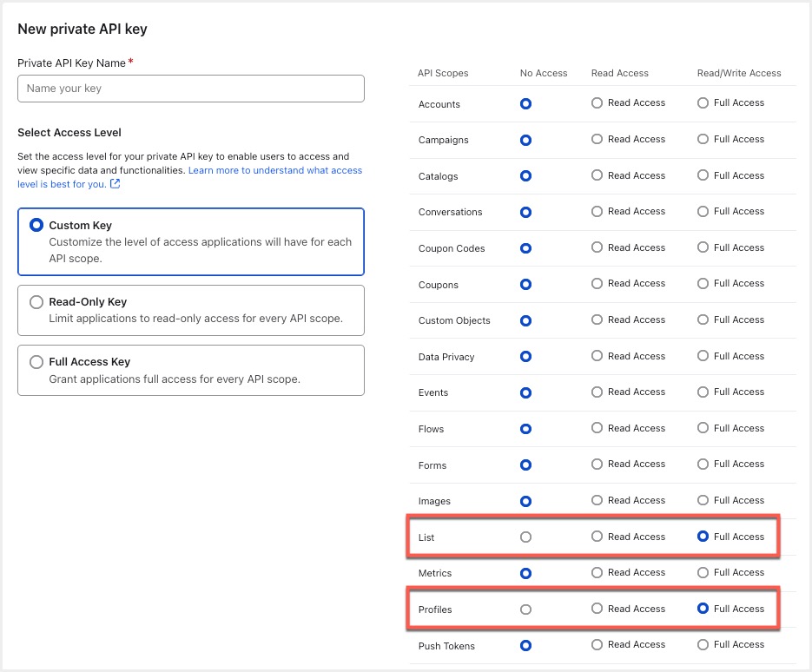Select the Custom Key access level
Image resolution: width=812 pixels, height=672 pixels.
click(x=36, y=226)
